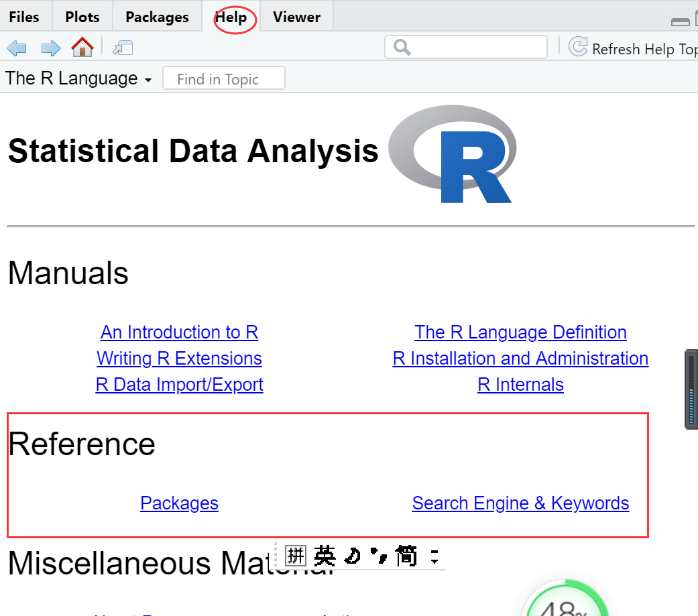Click the dark side widget bar
Image resolution: width=698 pixels, height=616 pixels.
click(691, 389)
